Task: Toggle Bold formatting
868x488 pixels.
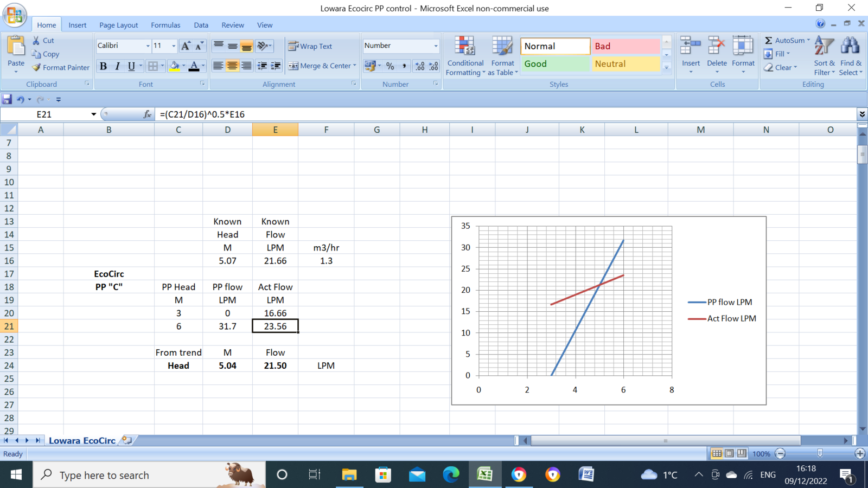Action: [103, 66]
